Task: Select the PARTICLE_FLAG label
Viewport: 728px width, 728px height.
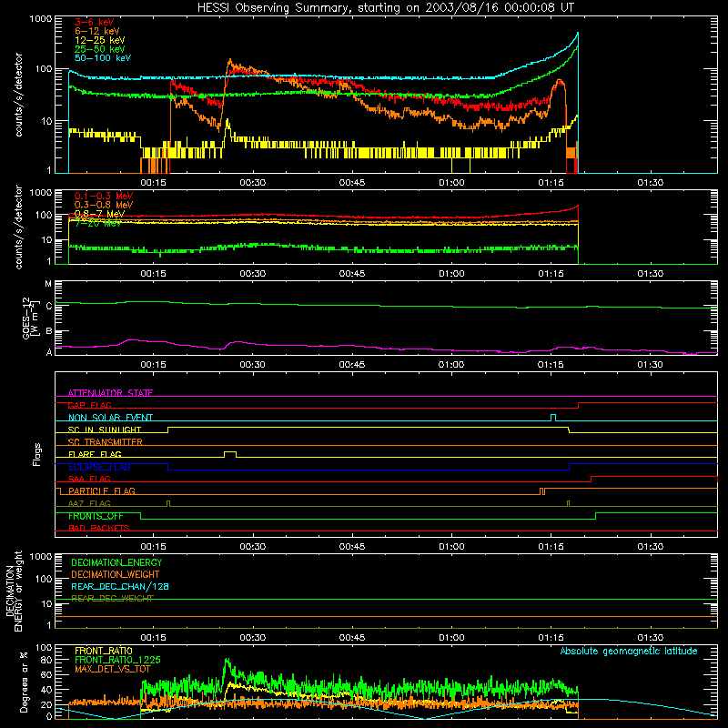Action: (x=102, y=490)
